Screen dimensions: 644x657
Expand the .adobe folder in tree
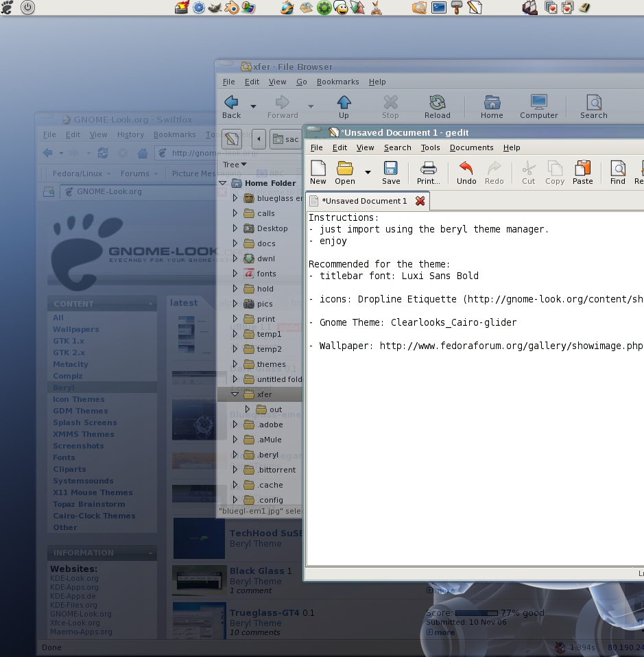235,425
